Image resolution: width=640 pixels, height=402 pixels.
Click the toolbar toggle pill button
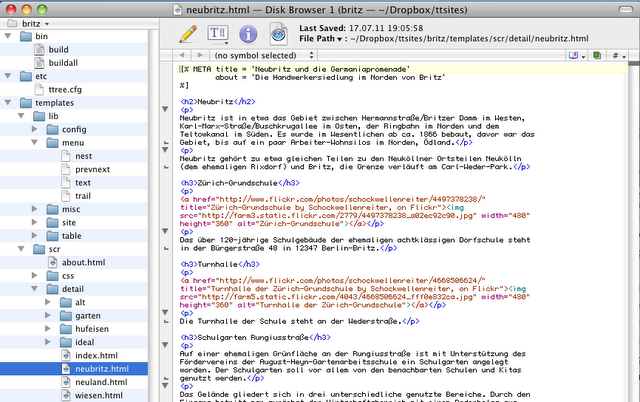pos(625,9)
